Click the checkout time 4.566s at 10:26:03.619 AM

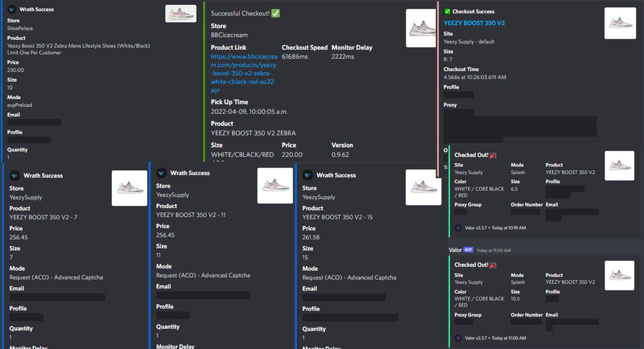(475, 77)
